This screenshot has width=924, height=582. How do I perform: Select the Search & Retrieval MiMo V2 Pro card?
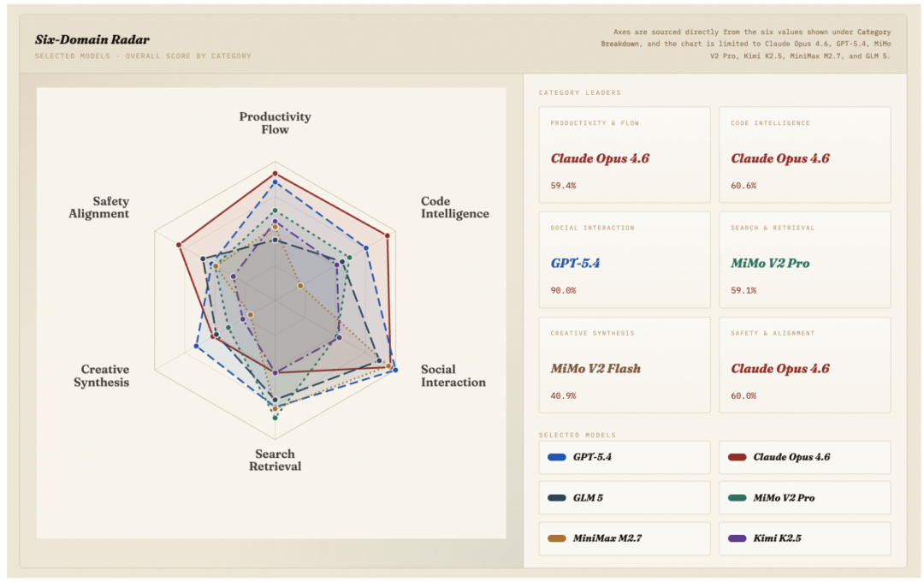pos(804,260)
